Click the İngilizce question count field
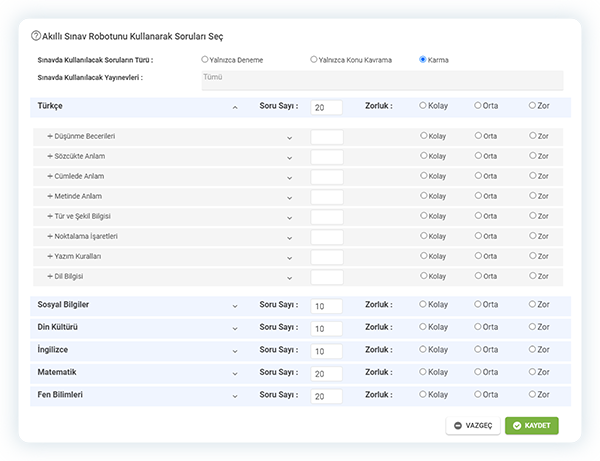This screenshot has height=461, width=600. click(x=327, y=351)
